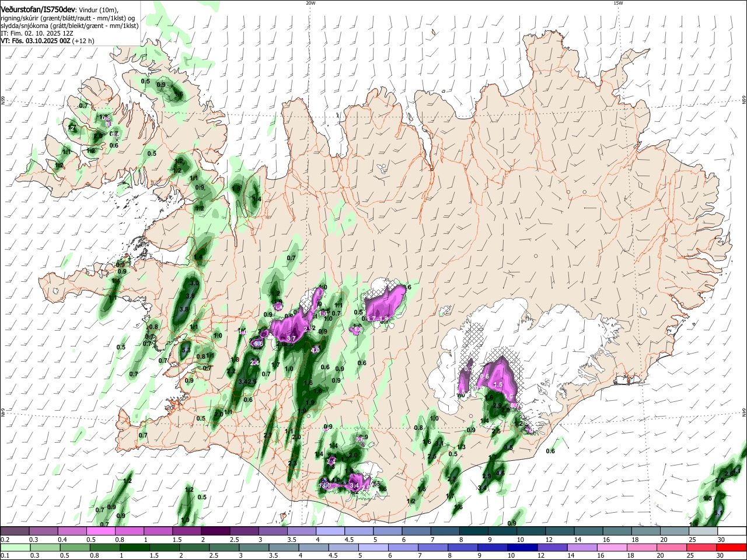This screenshot has width=747, height=560.
Task: Click the rain legend swatch between 2.5 and 3
Action: click(224, 547)
